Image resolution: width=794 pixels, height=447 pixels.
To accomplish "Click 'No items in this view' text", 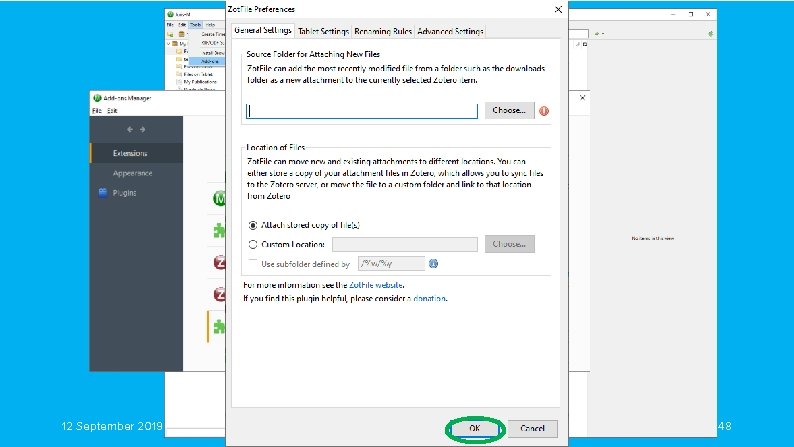I will [653, 238].
